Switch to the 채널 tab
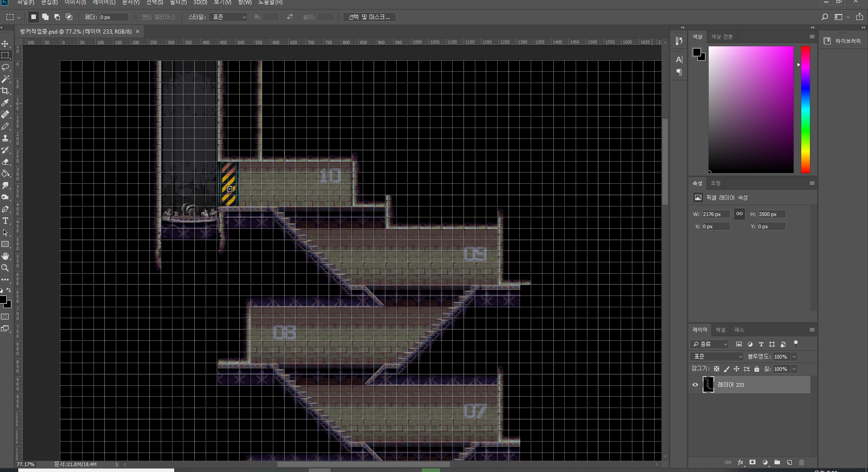Image resolution: width=868 pixels, height=472 pixels. (x=720, y=329)
